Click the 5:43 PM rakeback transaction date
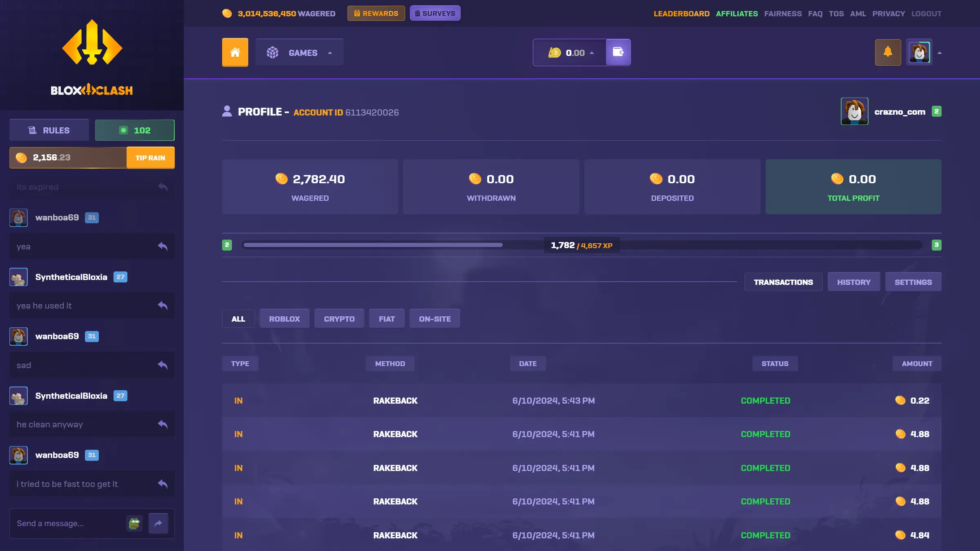980x551 pixels. point(553,401)
